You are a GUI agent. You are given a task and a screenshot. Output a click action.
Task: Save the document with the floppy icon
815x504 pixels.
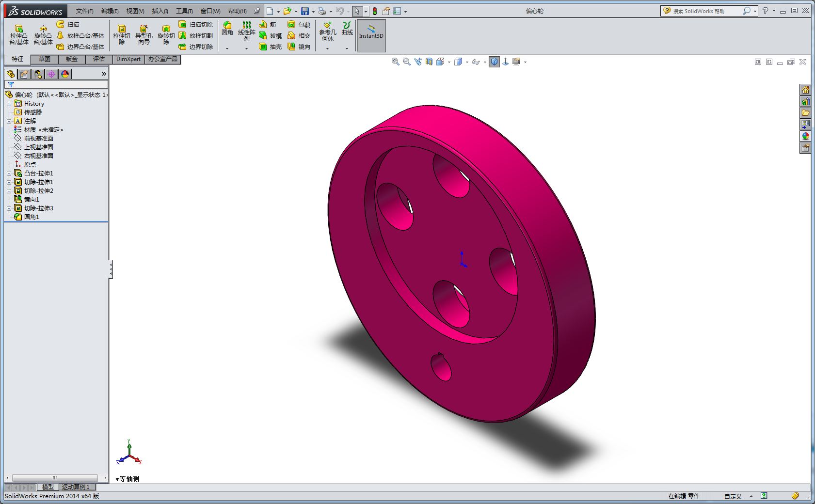[305, 11]
